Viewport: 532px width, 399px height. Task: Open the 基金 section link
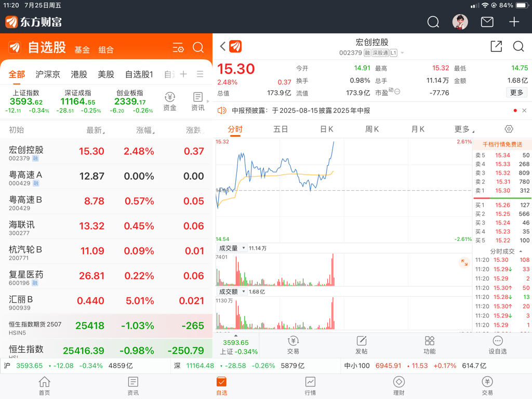click(82, 50)
